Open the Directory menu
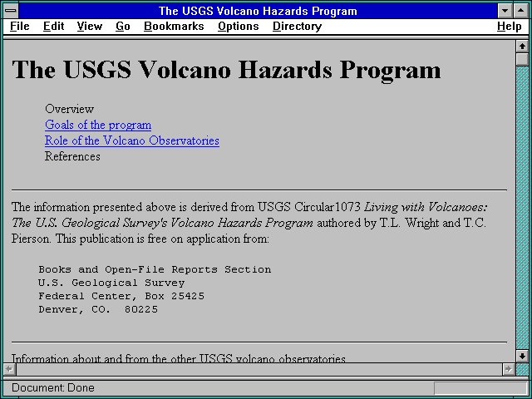532x399 pixels. (x=298, y=26)
